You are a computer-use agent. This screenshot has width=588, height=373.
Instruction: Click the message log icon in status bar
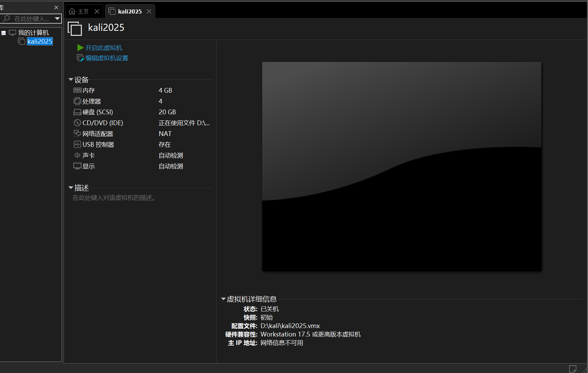(573, 369)
